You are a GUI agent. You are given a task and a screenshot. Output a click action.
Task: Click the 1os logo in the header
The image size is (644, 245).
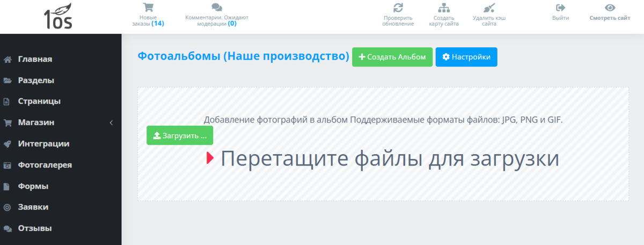pos(58,16)
